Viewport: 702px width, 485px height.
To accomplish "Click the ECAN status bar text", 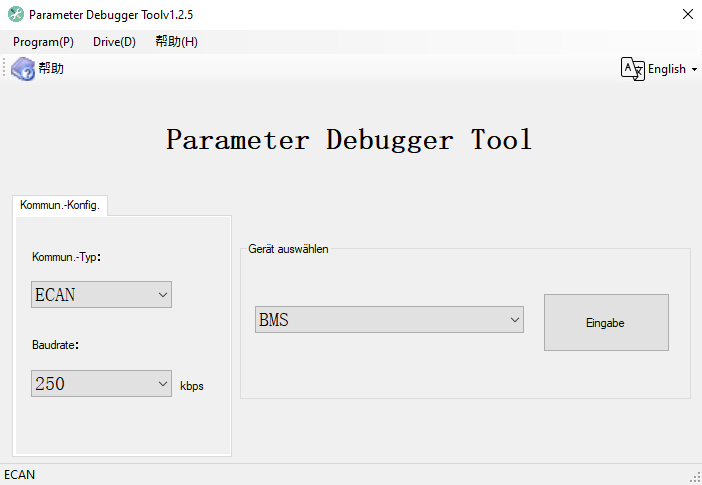I will [x=20, y=475].
